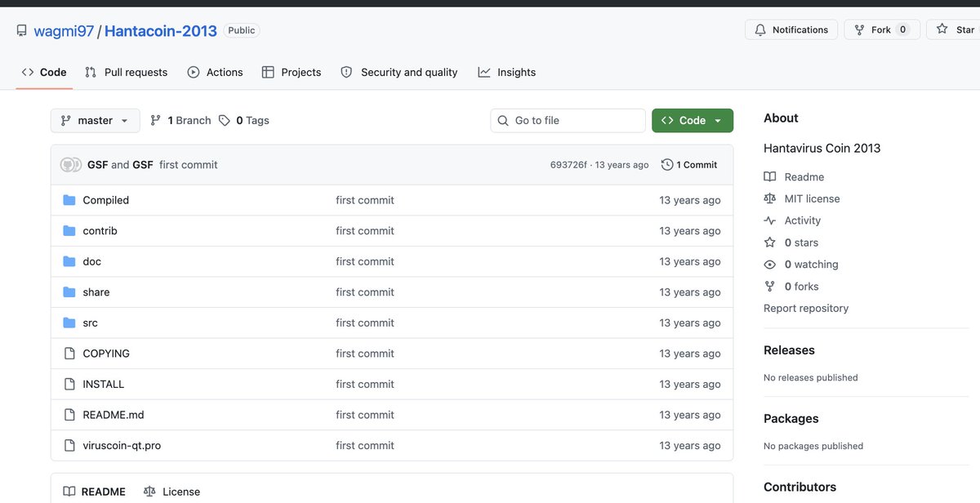The width and height of the screenshot is (980, 503).
Task: View 1 Branch link
Action: pyautogui.click(x=180, y=120)
